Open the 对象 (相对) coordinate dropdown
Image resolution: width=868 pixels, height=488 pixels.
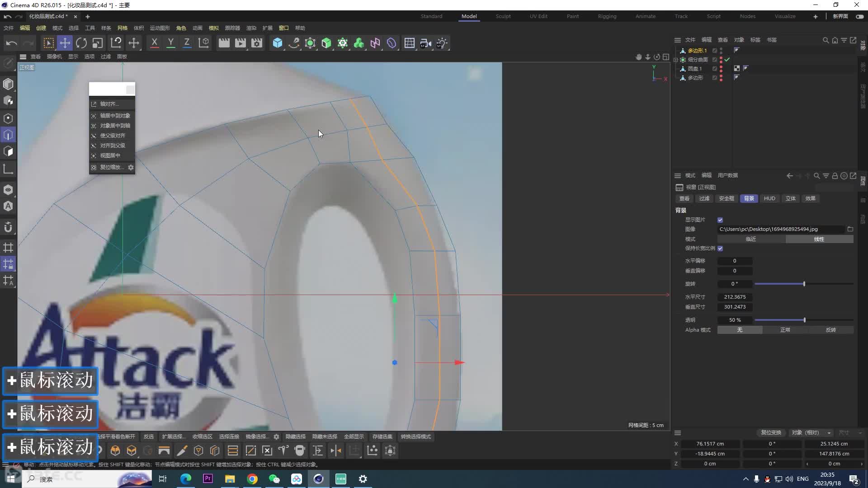(x=811, y=433)
